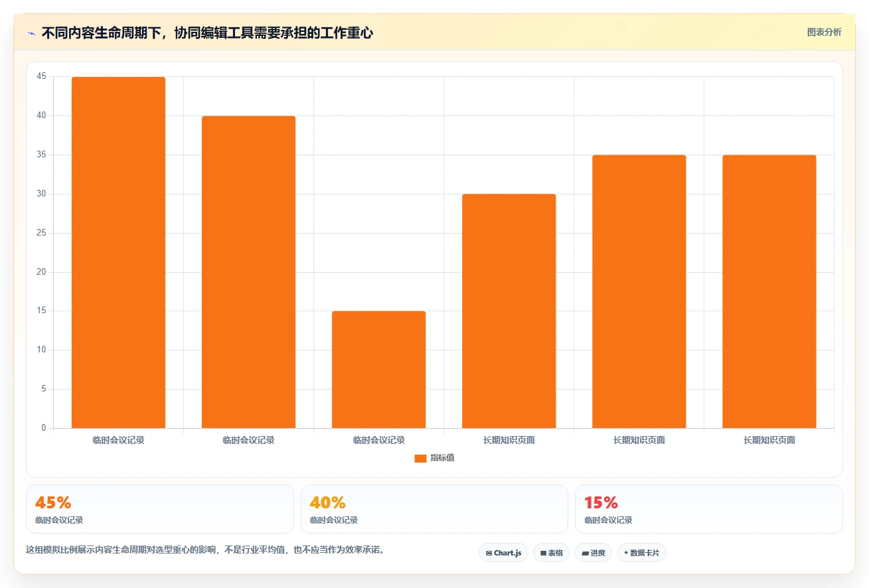The image size is (869, 588).
Task: Click the chart bar reaching value 40
Action: (248, 272)
